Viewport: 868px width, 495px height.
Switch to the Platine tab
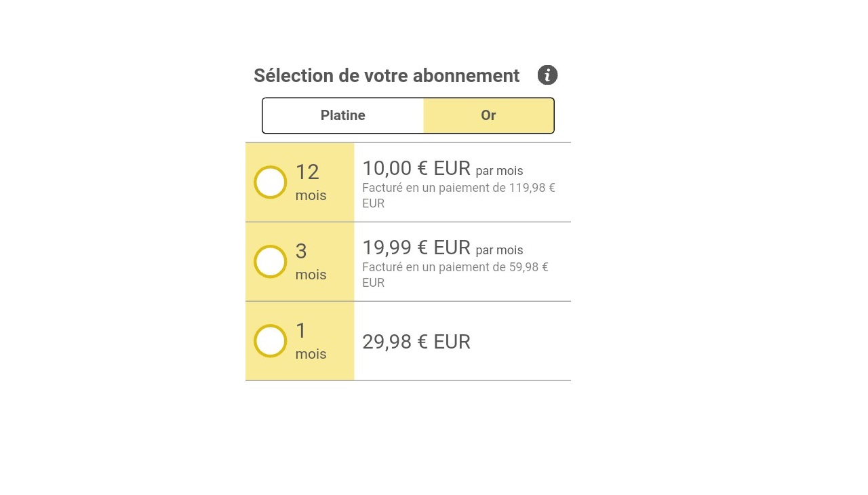343,115
